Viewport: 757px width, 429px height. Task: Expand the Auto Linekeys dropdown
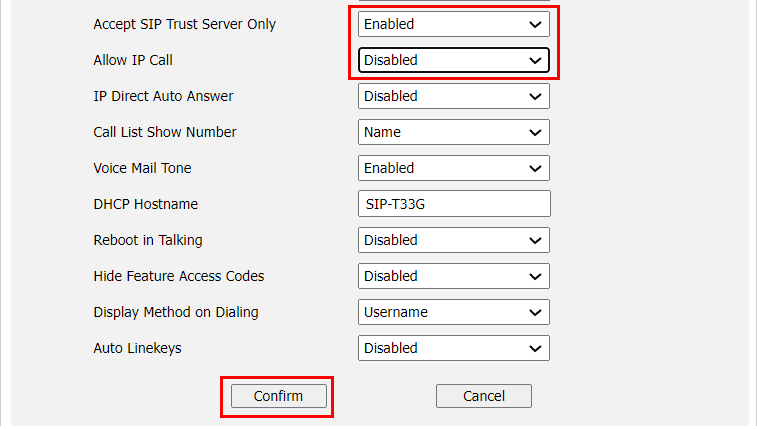click(453, 348)
